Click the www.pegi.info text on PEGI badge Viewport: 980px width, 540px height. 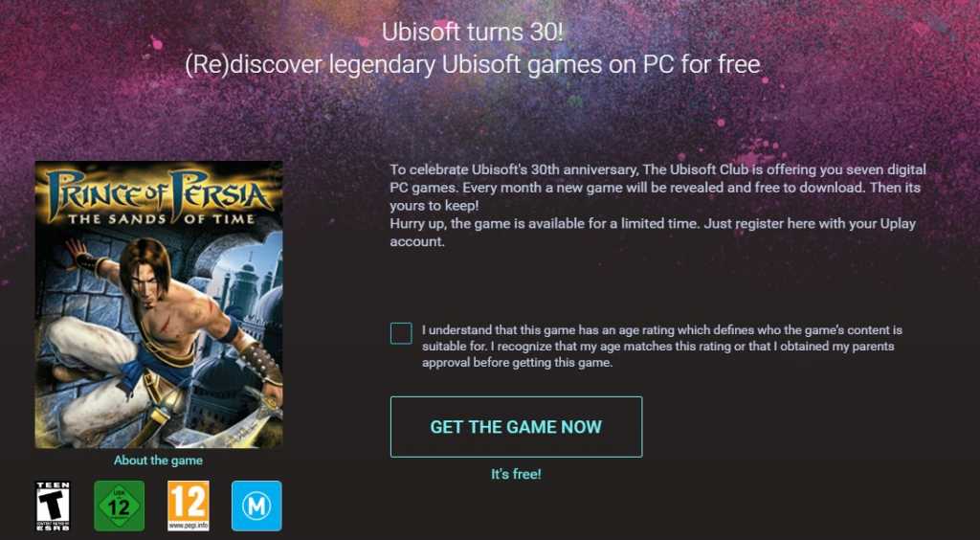pos(189,527)
